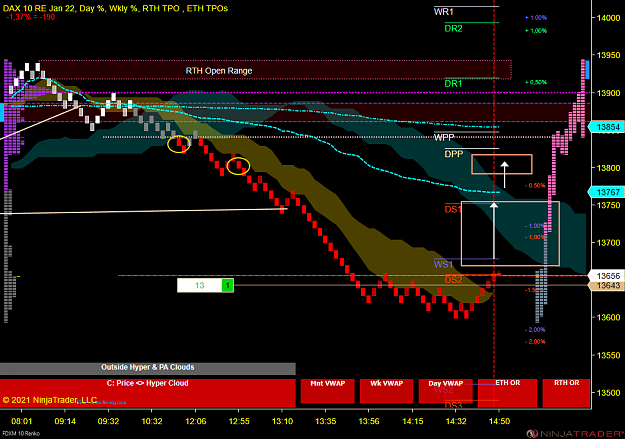
Task: Click the Day VWAP indicator panel
Action: coord(446,391)
